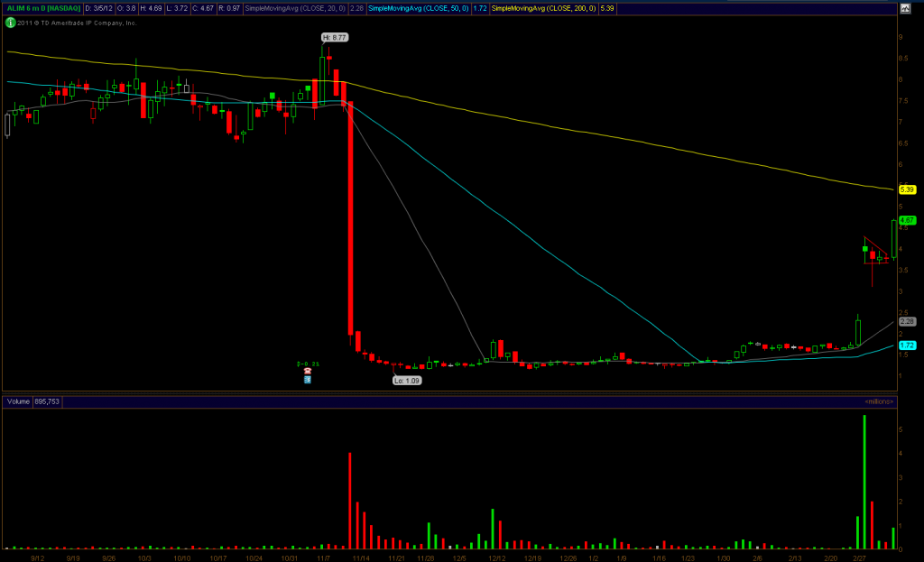Click the ALIM 6 m D [NASDAQ] symbol label
924x562 pixels.
coord(43,8)
